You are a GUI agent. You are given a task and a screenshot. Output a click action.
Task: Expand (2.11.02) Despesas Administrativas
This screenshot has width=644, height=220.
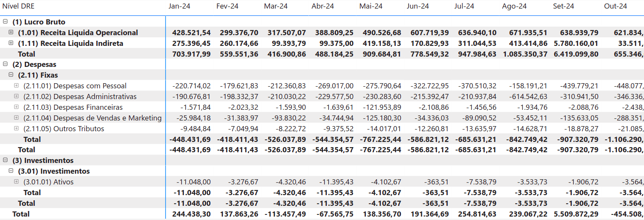[17, 96]
